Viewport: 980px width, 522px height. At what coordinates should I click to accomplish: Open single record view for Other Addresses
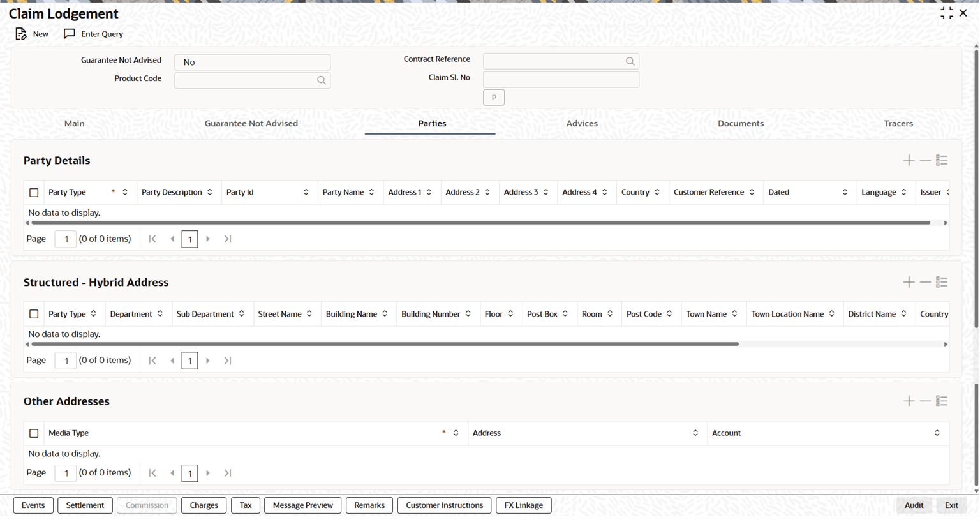(942, 401)
